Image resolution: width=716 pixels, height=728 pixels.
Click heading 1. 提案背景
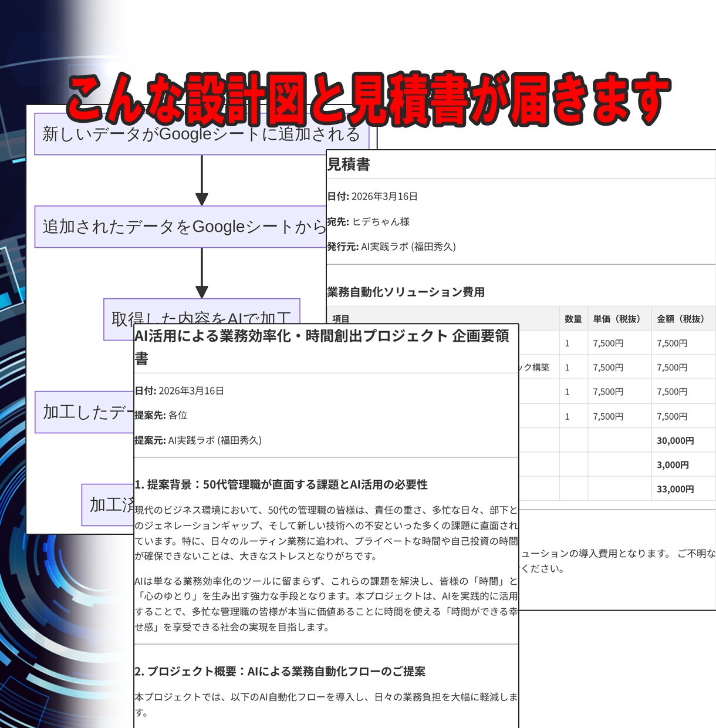pos(281,484)
